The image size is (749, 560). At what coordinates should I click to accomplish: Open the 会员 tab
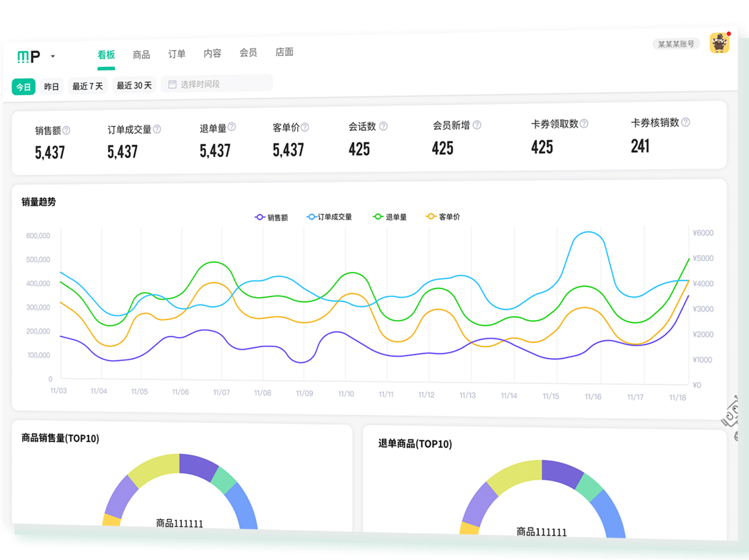248,53
